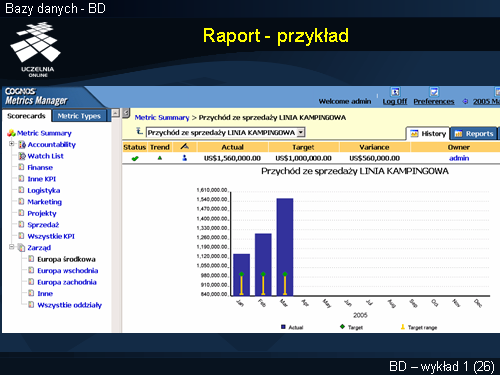
Task: Click the Actual column header
Action: [233, 147]
